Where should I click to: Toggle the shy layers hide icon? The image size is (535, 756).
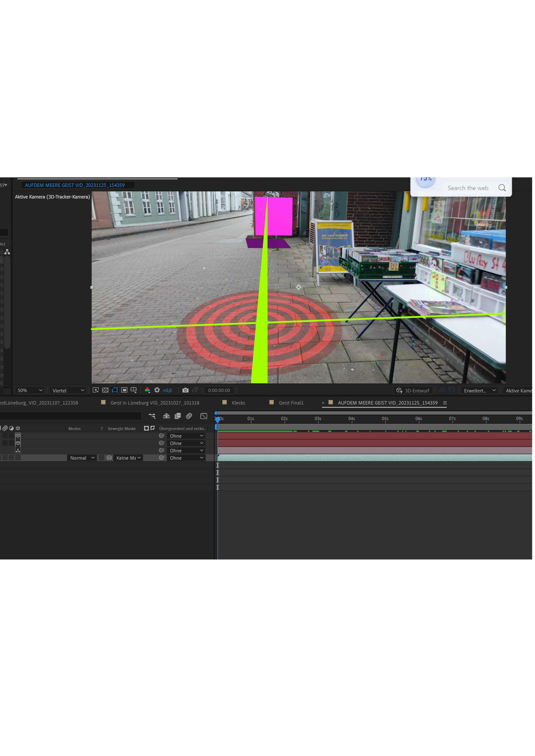click(166, 416)
